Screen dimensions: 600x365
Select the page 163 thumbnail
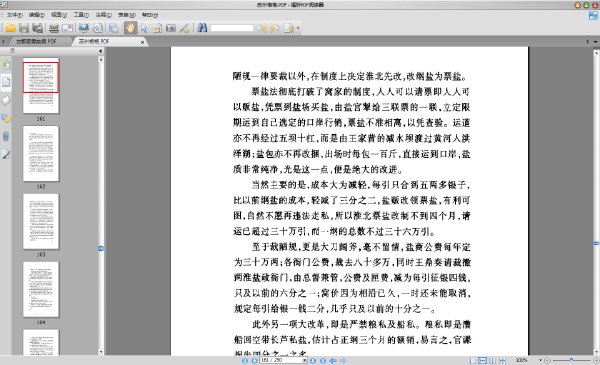41,222
